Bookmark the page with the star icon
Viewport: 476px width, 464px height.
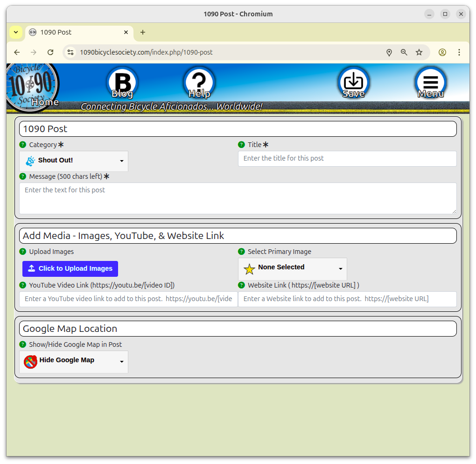[419, 52]
